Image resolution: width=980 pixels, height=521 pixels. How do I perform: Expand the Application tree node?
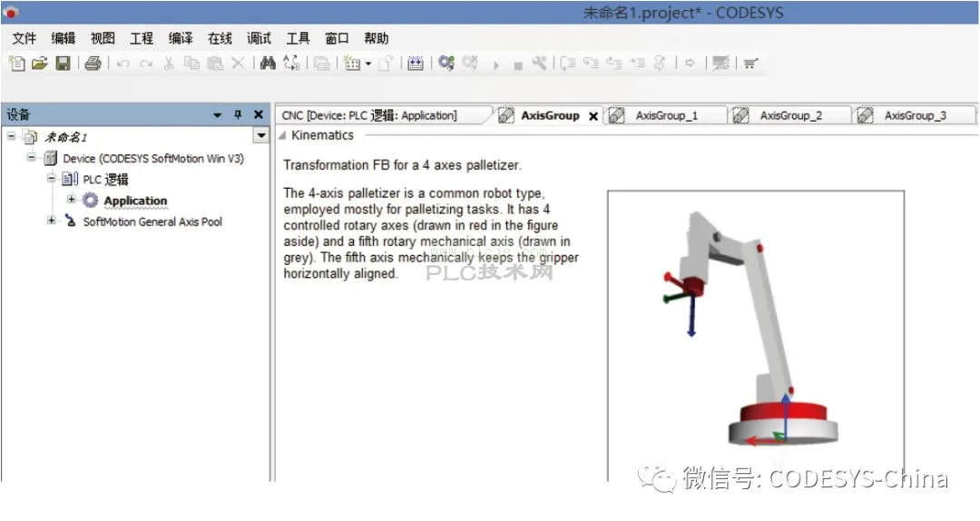[72, 200]
